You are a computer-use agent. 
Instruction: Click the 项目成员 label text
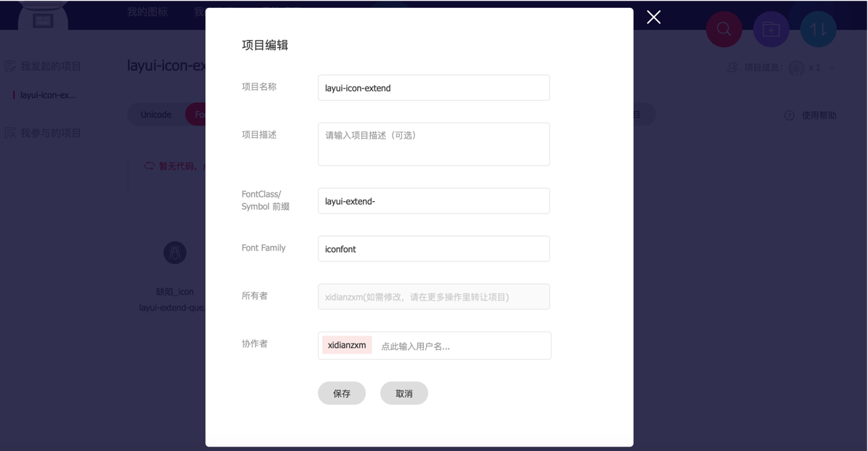point(763,68)
